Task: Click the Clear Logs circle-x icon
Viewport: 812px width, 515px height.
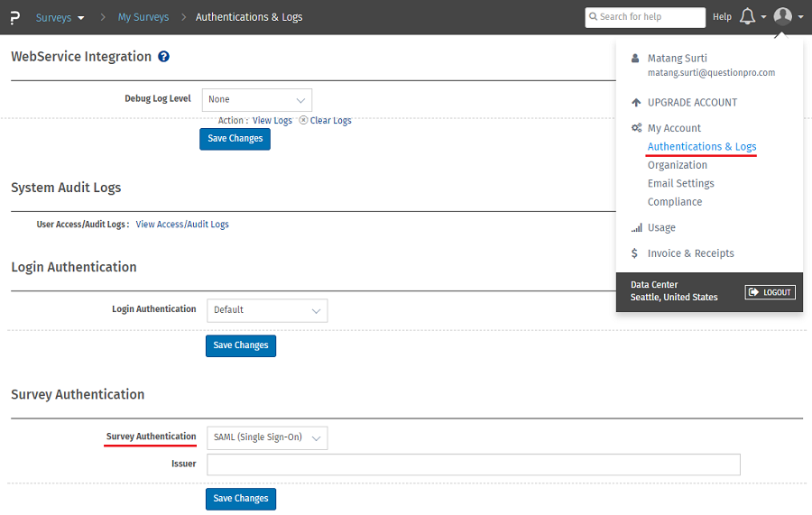Action: [303, 120]
